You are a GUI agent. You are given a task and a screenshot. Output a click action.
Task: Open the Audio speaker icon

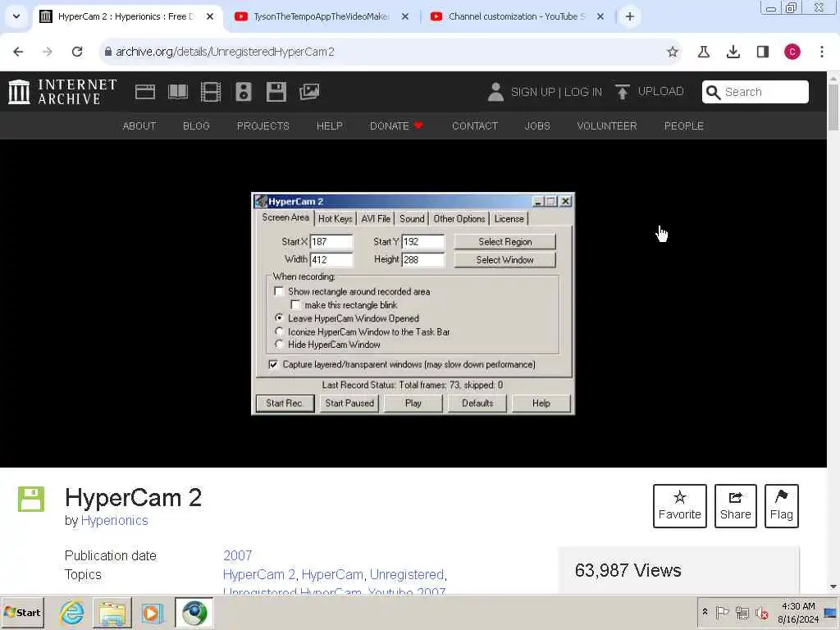pos(243,92)
